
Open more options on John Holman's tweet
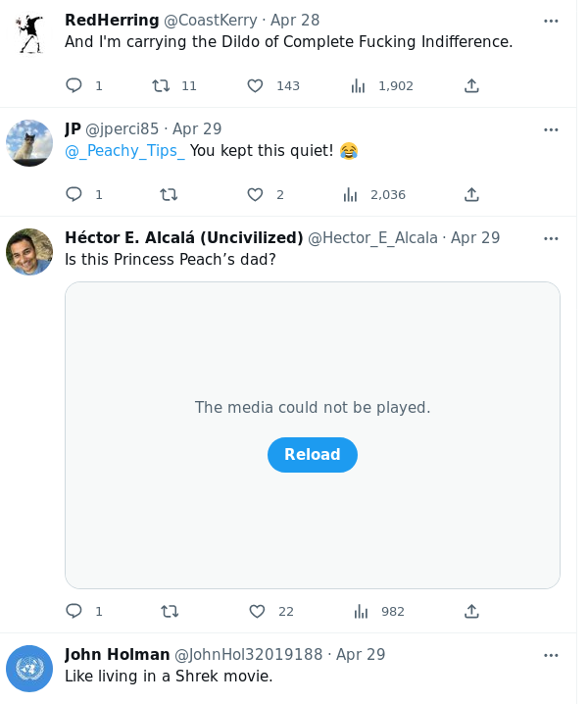pyautogui.click(x=551, y=655)
